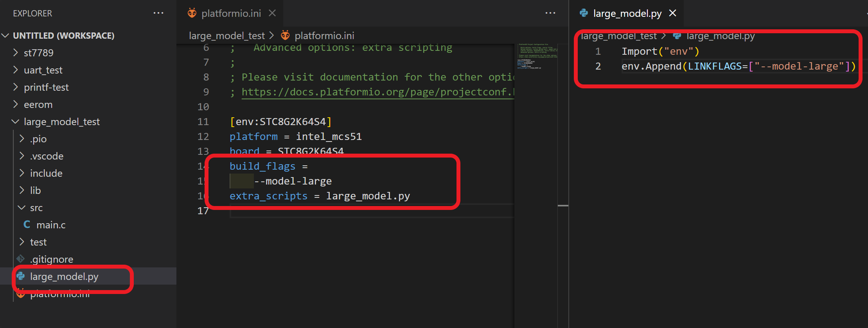Select the main.c file in src
Image resolution: width=868 pixels, height=328 pixels.
tap(51, 225)
